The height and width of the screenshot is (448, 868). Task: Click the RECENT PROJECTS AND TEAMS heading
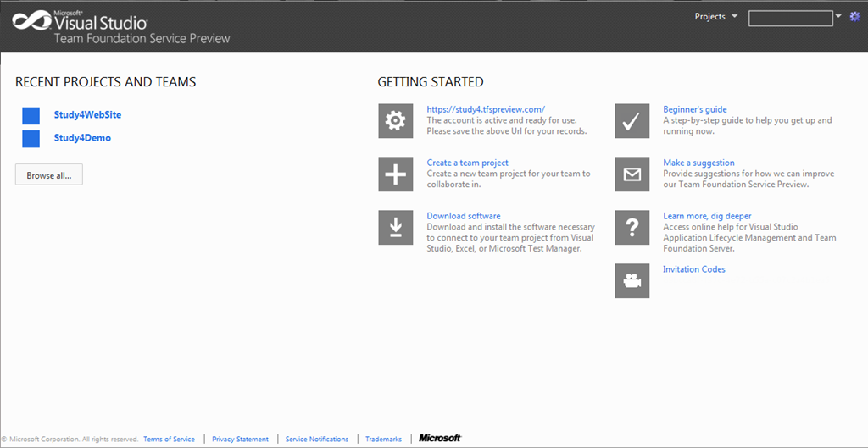(106, 82)
